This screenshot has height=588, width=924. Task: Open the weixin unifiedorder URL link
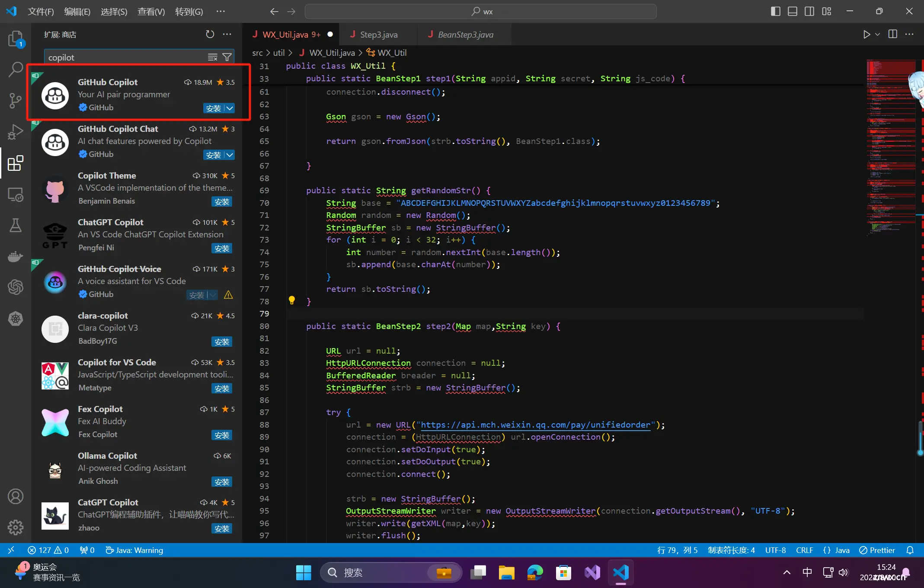[x=535, y=425]
